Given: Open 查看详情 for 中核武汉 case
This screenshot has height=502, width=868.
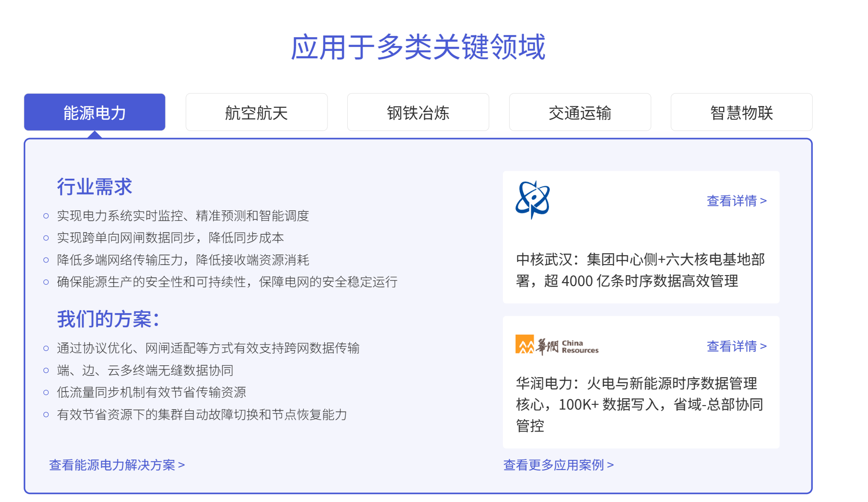Looking at the screenshot, I should (736, 201).
